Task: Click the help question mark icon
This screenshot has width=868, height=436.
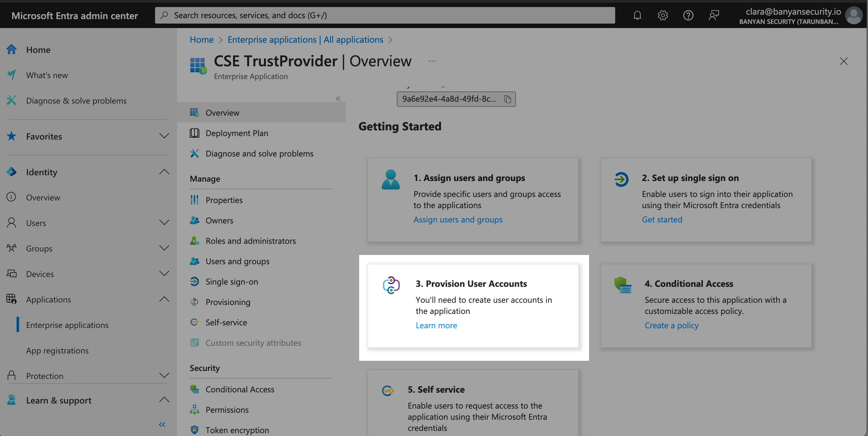Action: pos(688,15)
